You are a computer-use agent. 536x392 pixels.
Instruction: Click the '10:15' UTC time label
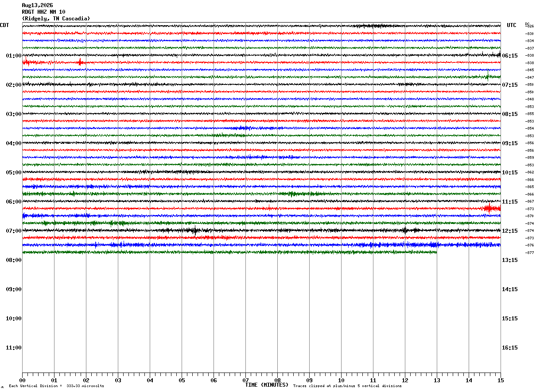(510, 173)
